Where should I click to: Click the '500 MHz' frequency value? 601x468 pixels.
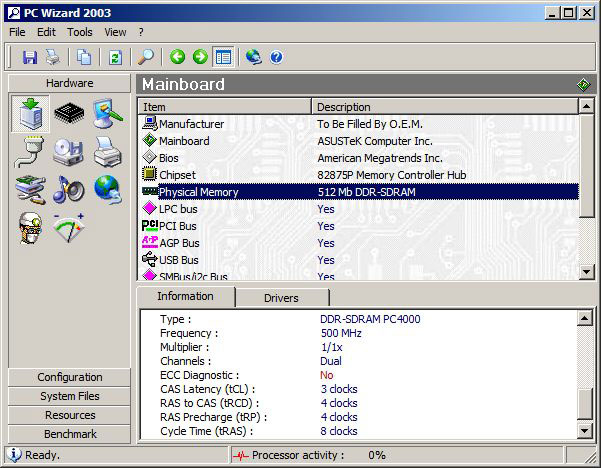tap(341, 333)
